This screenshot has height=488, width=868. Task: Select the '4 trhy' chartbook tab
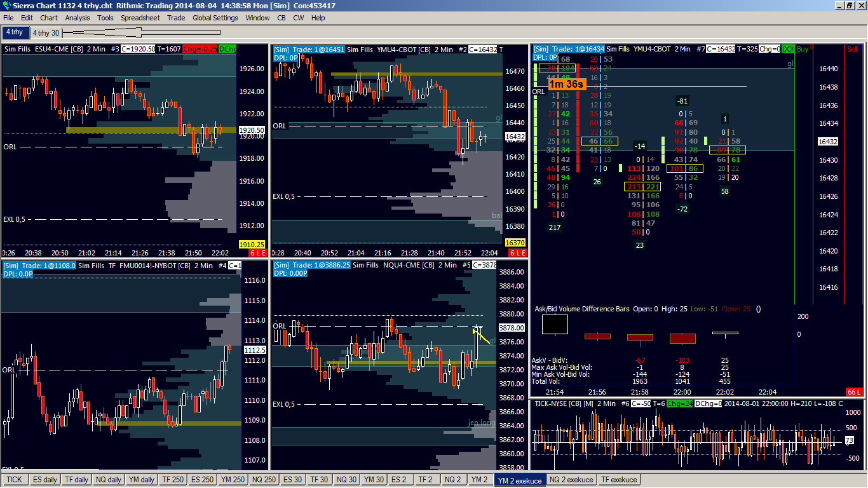pyautogui.click(x=15, y=32)
